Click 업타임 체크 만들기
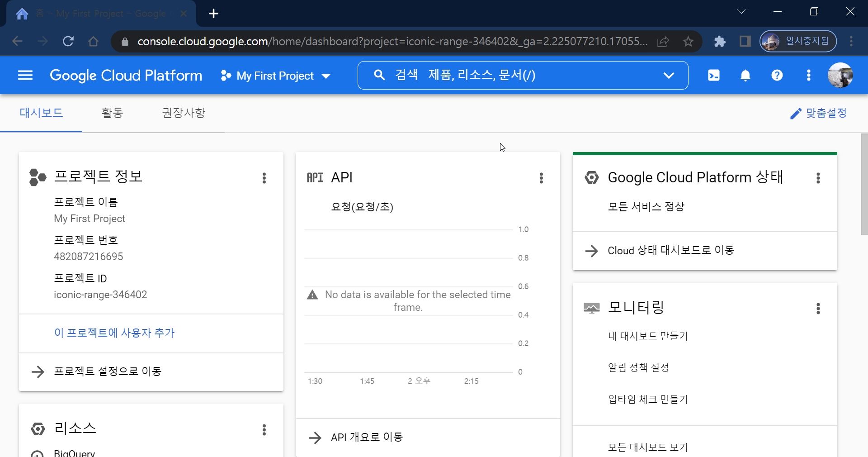The width and height of the screenshot is (868, 457). [648, 400]
